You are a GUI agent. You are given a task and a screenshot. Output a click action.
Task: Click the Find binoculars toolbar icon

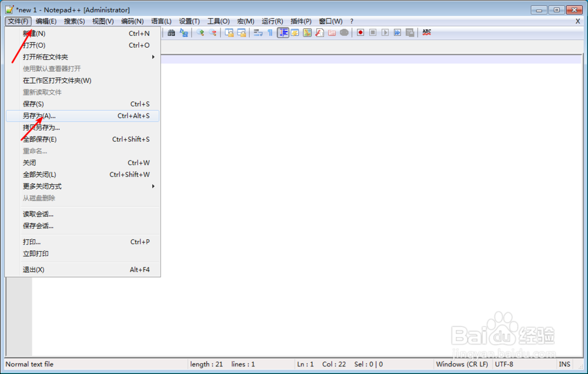pyautogui.click(x=171, y=32)
